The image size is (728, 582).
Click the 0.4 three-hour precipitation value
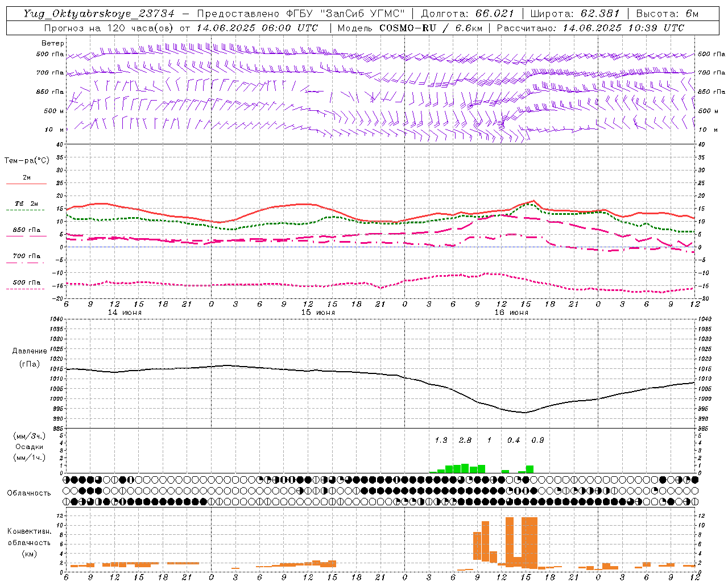pos(514,440)
